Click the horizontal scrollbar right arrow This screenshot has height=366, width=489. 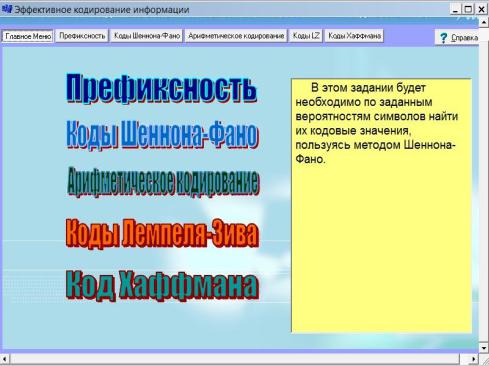[x=473, y=359]
